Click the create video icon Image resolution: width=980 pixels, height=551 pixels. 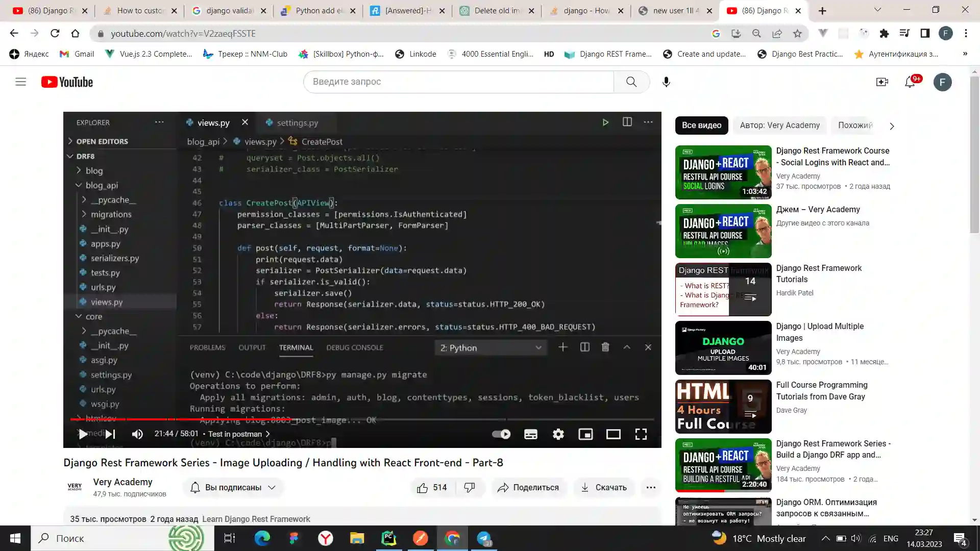(x=882, y=82)
